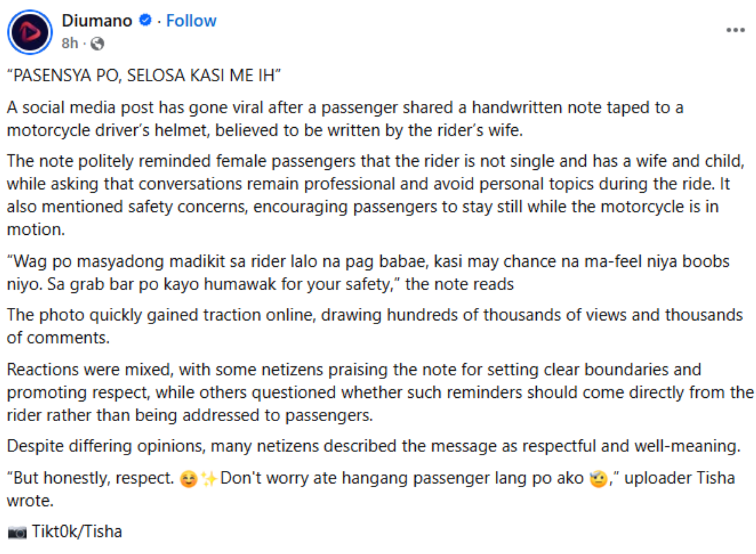The image size is (756, 554).
Task: Click the "8h" post timestamp
Action: [69, 44]
